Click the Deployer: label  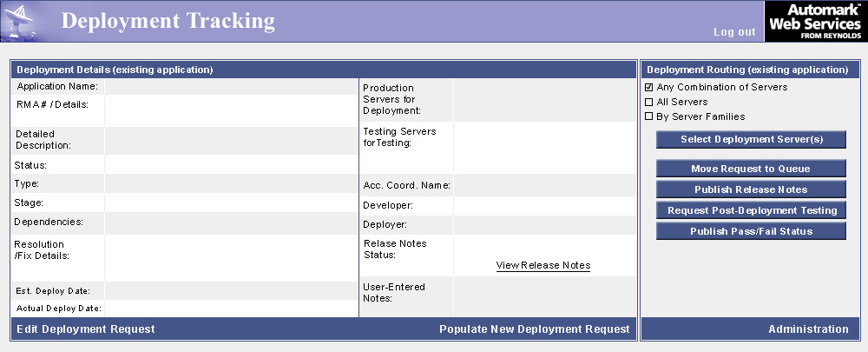385,224
